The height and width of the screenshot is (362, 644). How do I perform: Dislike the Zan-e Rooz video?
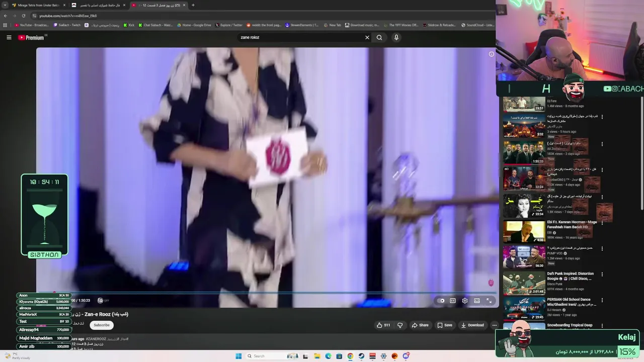(x=400, y=325)
